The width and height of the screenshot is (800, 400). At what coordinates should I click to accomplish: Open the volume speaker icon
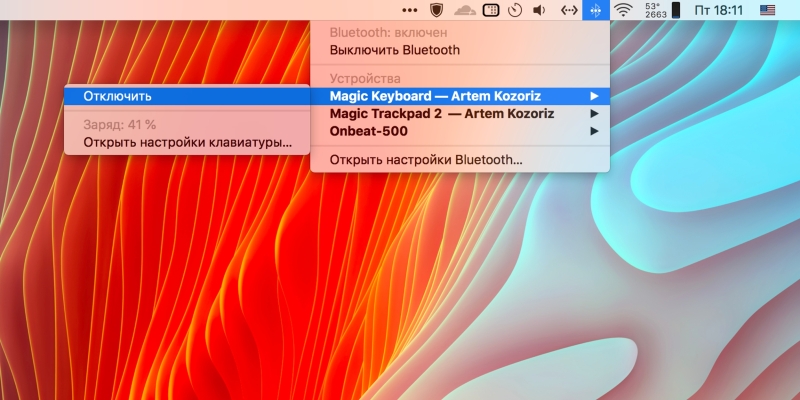[x=539, y=10]
